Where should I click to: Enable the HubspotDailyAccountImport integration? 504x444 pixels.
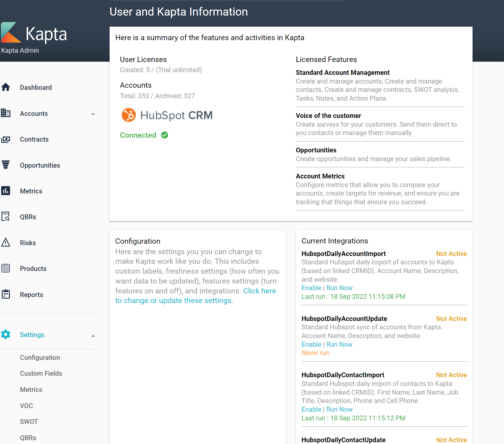[x=311, y=288]
